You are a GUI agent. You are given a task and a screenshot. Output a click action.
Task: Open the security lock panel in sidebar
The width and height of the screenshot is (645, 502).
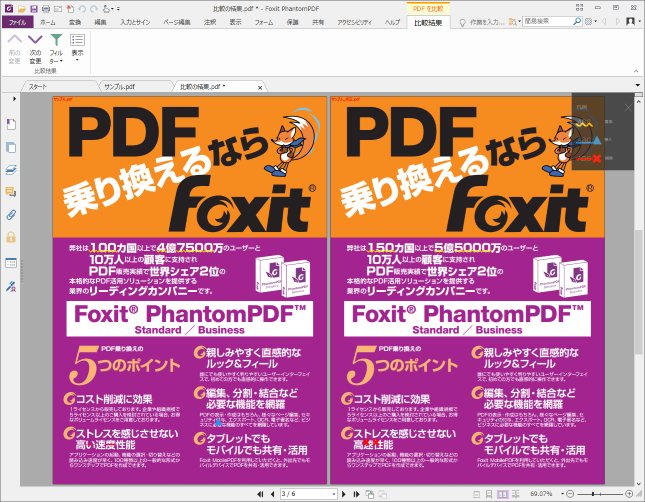(x=11, y=237)
